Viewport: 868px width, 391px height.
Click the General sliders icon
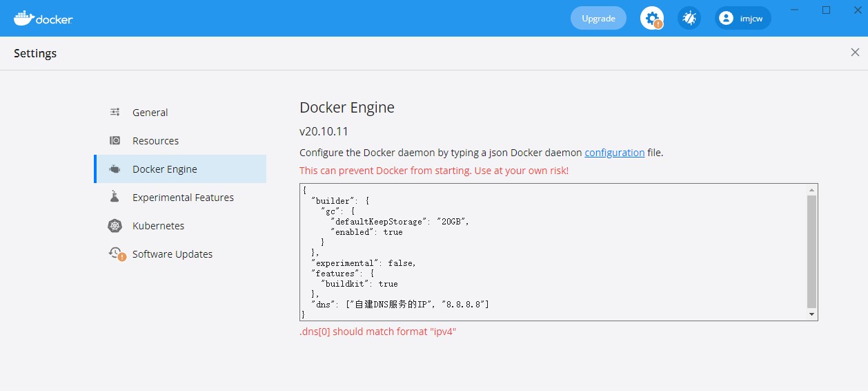click(115, 112)
